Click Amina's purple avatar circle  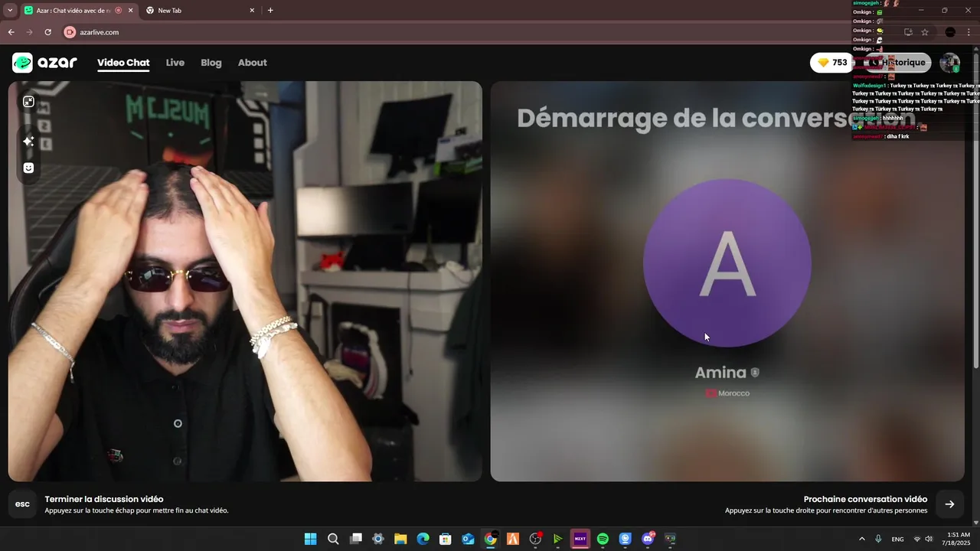[x=727, y=263]
